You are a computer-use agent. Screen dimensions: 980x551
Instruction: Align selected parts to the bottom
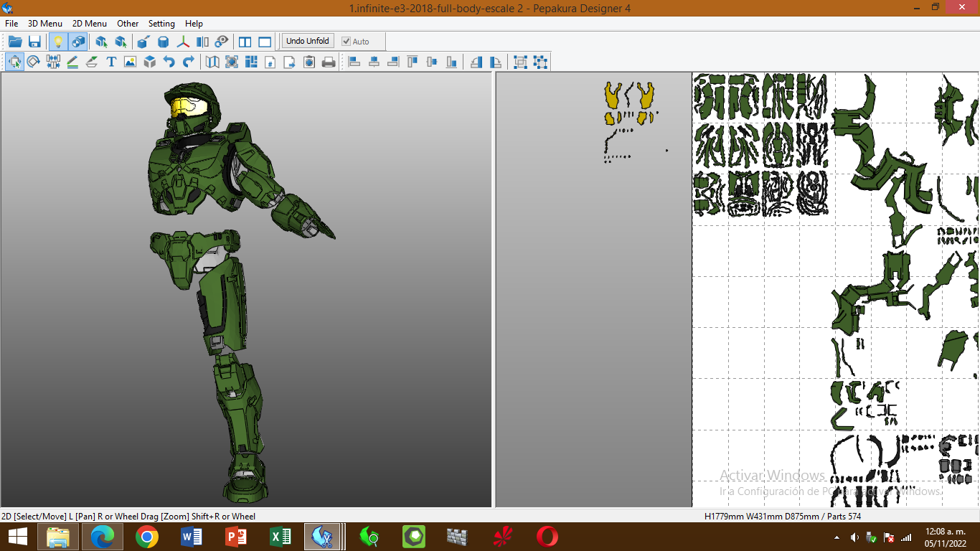click(451, 62)
